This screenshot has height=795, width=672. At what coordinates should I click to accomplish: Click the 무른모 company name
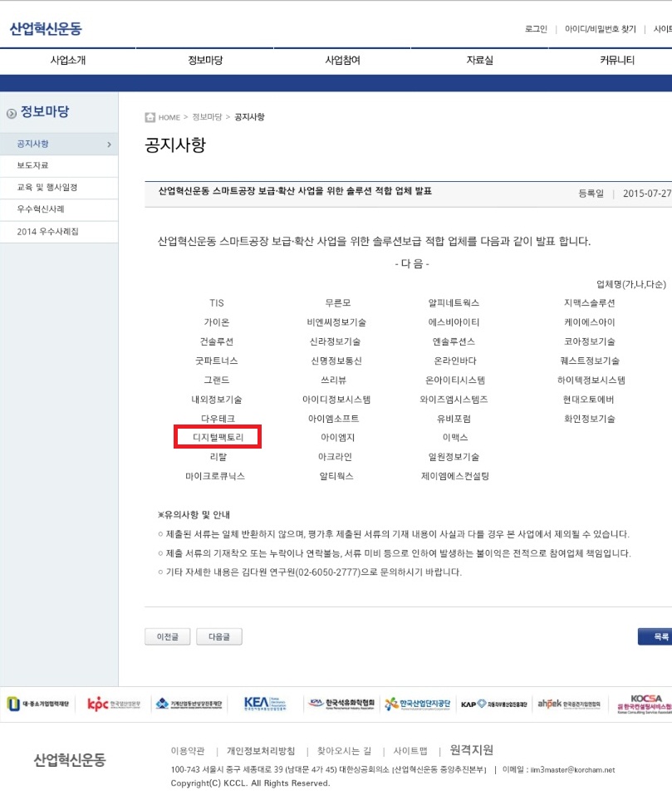337,303
